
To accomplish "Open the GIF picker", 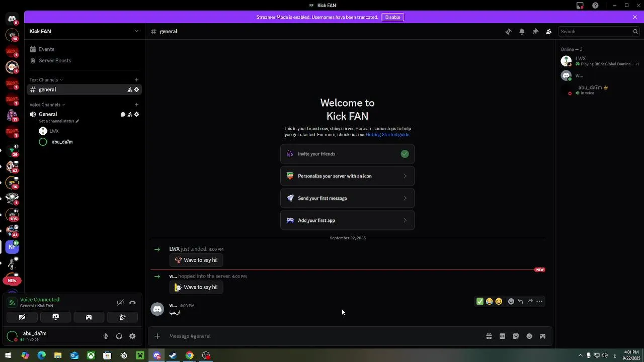I will (502, 336).
